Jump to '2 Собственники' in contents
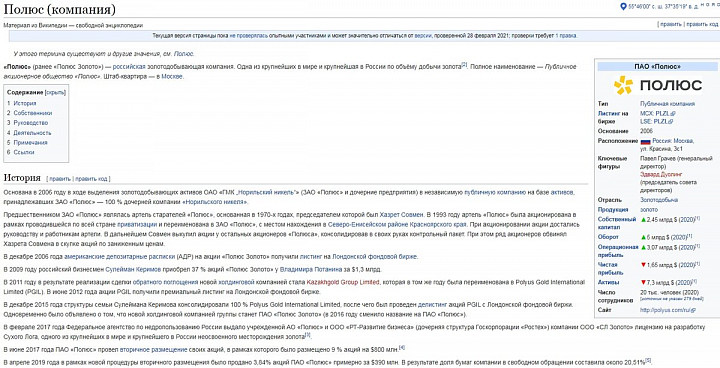The image size is (720, 368). pos(29,113)
